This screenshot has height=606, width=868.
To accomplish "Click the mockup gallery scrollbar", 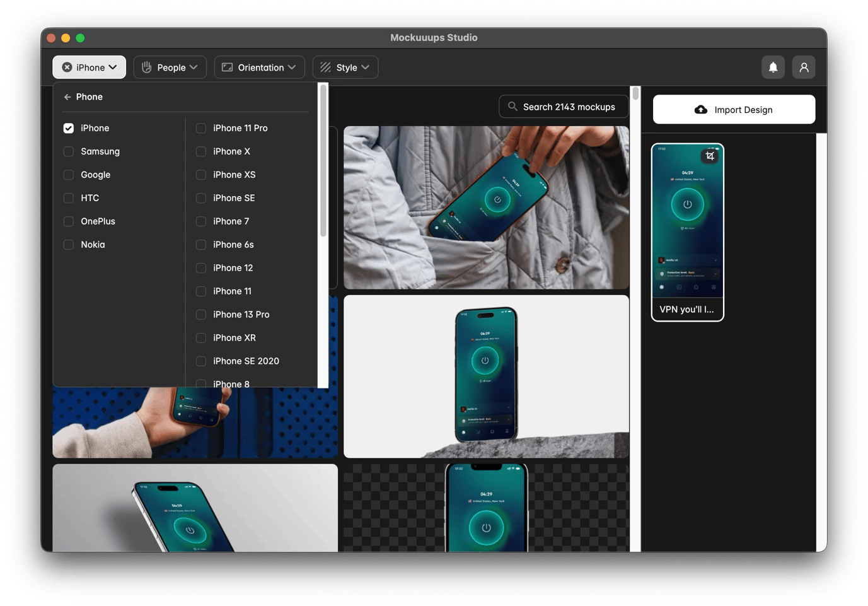I will (x=635, y=93).
